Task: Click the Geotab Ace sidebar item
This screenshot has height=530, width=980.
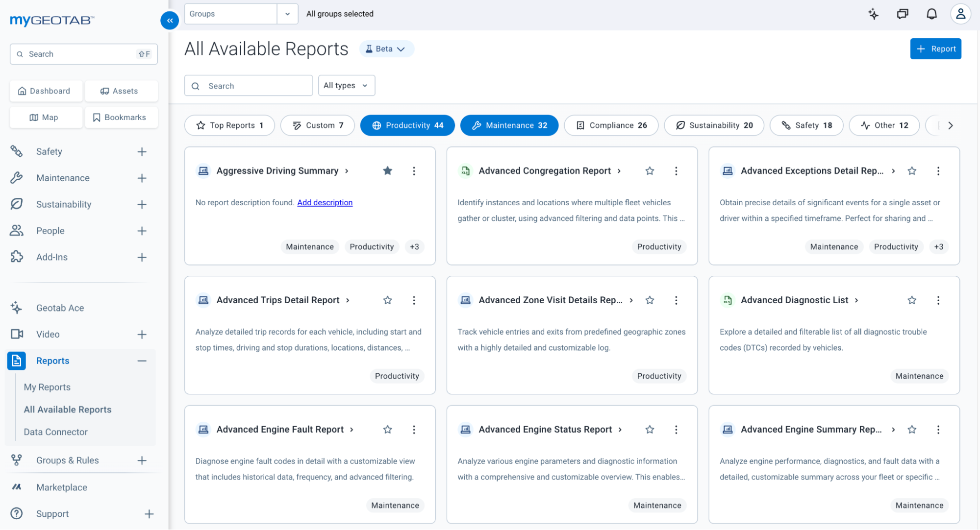Action: point(60,308)
